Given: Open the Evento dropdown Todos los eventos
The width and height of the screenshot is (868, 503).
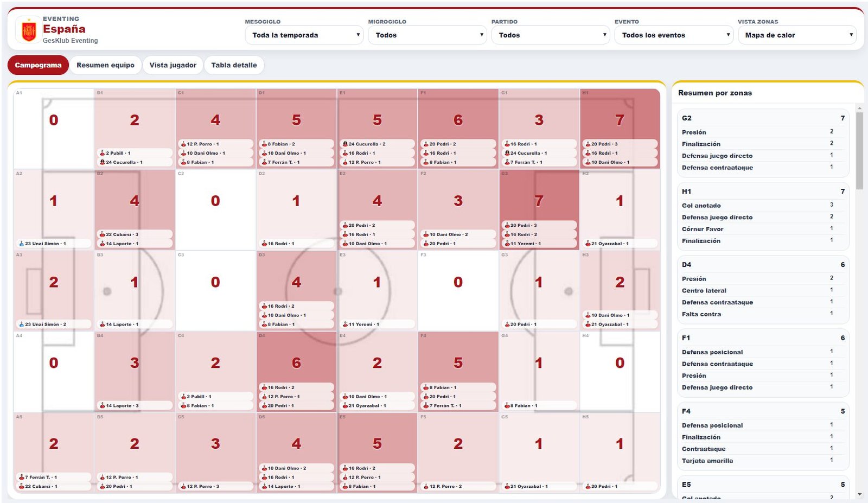Looking at the screenshot, I should pyautogui.click(x=674, y=35).
